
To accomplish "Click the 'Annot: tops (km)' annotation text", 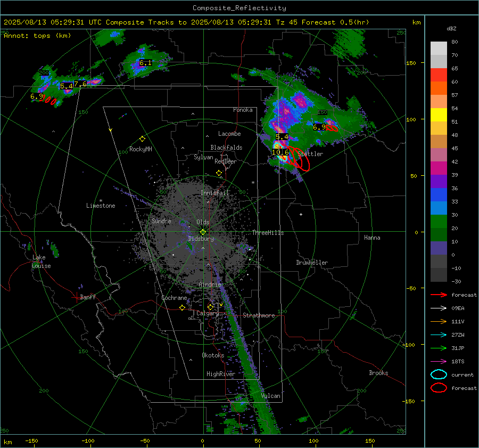I will click(37, 36).
